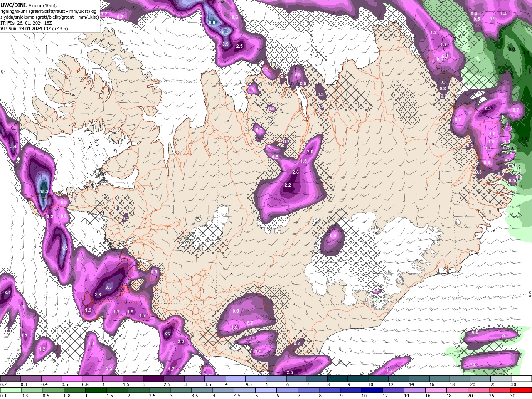Screen dimensions: 532x399
Task: Select lower legend swatch between 1 and 1.5
Action: (x=96, y=390)
